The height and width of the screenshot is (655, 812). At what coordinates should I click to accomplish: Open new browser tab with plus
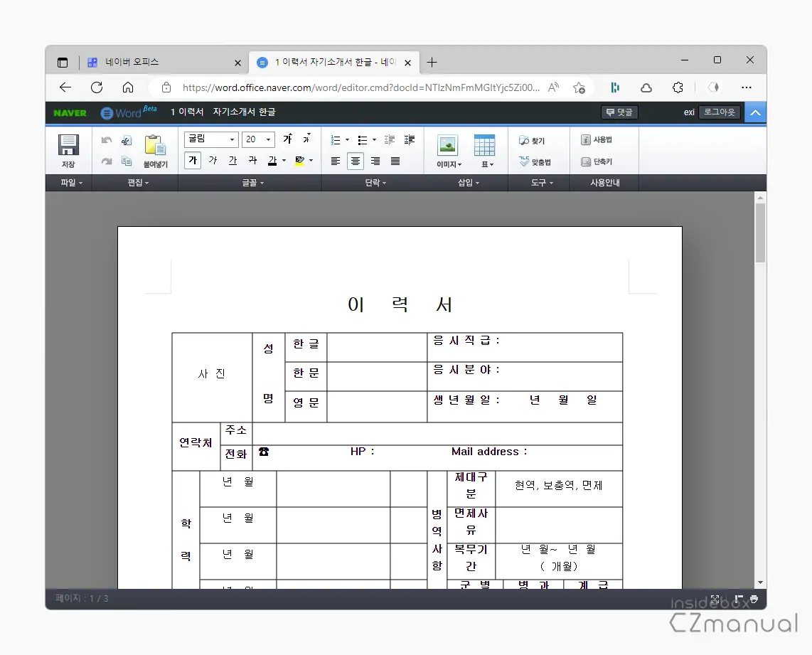[432, 63]
